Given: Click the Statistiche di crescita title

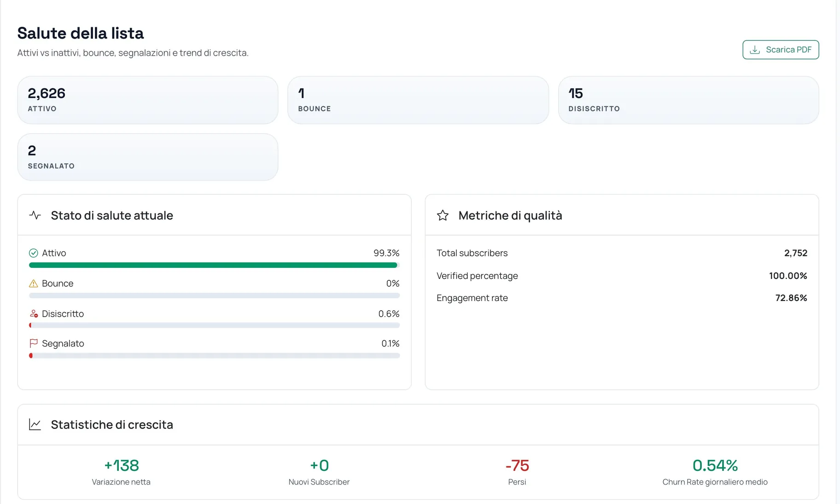Looking at the screenshot, I should click(x=112, y=424).
